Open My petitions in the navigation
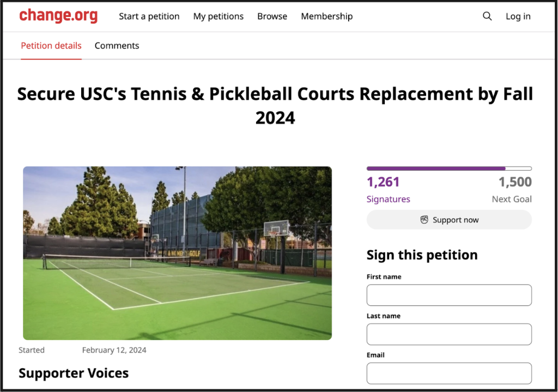The width and height of the screenshot is (558, 392). 219,16
